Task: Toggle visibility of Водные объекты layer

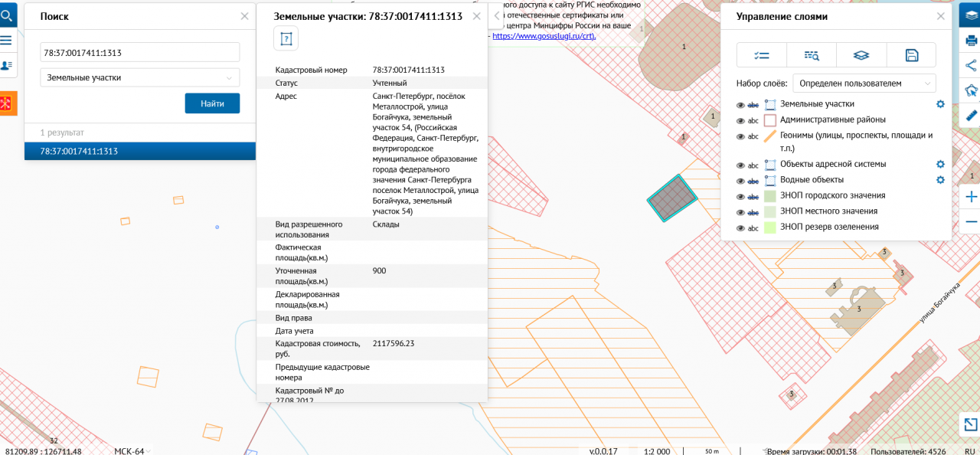Action: tap(740, 181)
